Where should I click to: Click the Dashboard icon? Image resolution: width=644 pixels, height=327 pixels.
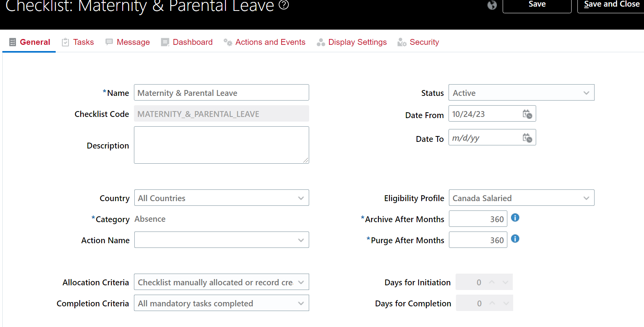[165, 42]
